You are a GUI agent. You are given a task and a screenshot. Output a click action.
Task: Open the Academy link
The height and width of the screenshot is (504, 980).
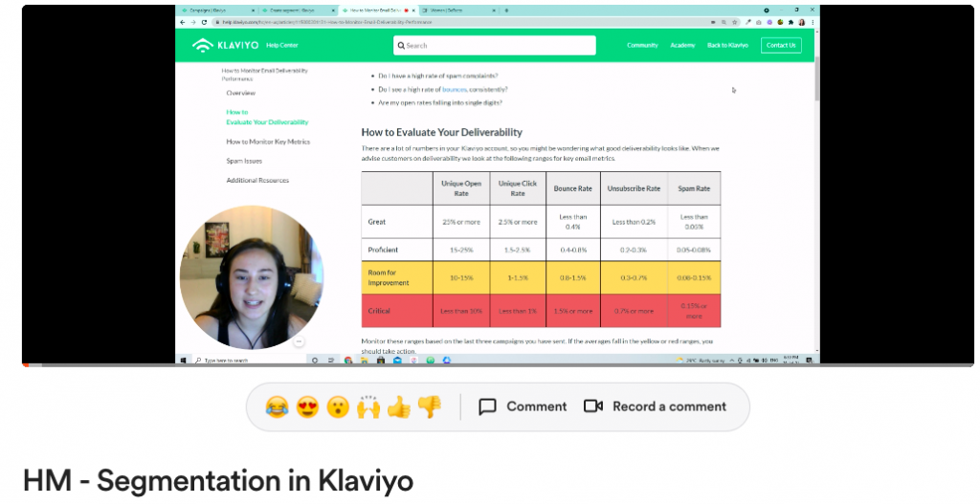coord(682,45)
